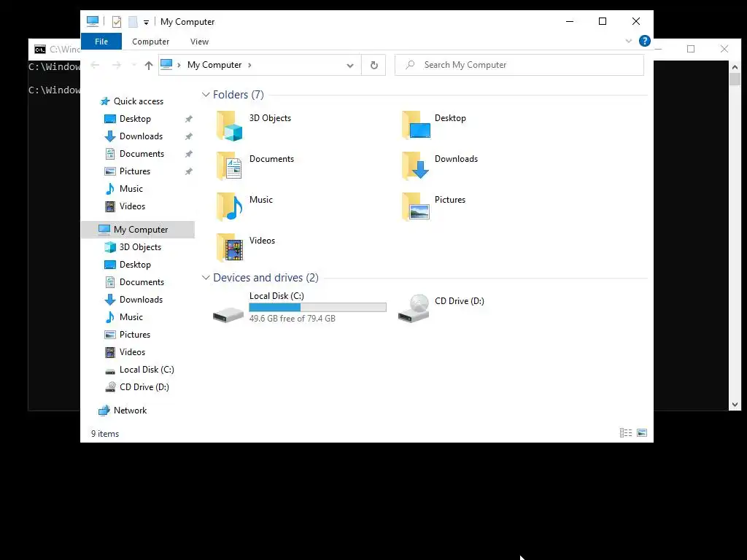Select the Local Disk (C:) drive icon

click(228, 314)
